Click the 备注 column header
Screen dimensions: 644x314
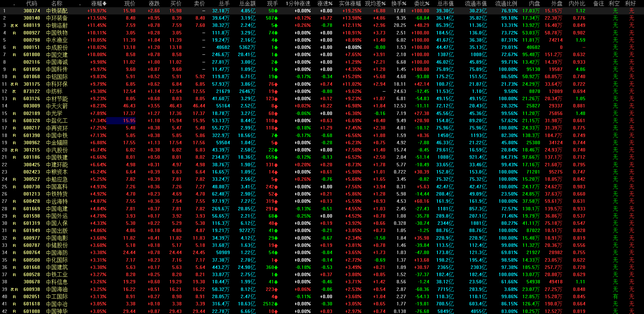(599, 3)
